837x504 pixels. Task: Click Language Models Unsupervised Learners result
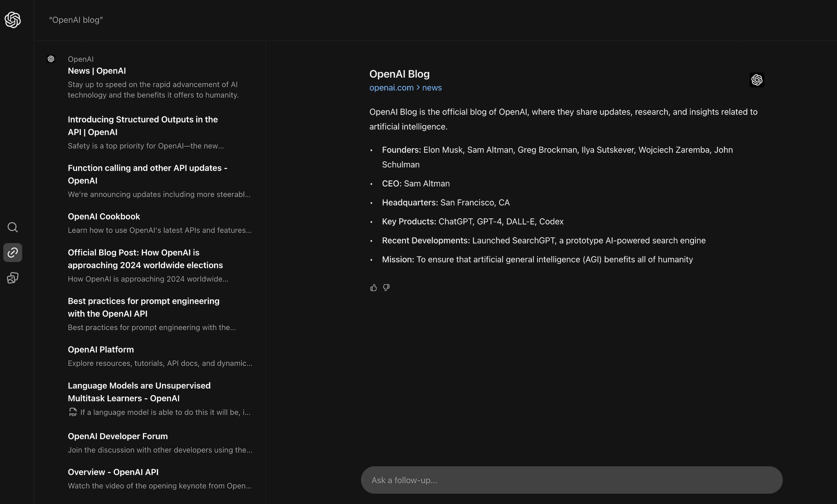(139, 392)
